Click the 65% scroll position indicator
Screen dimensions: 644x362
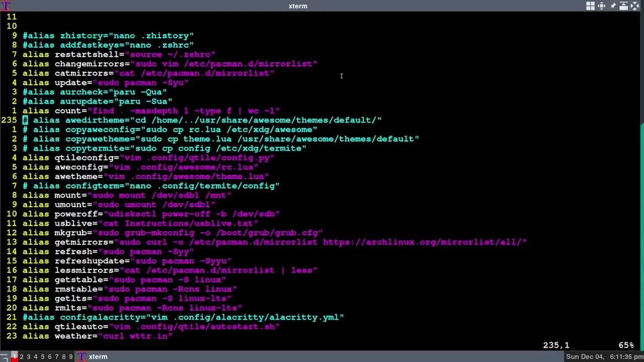(x=625, y=345)
